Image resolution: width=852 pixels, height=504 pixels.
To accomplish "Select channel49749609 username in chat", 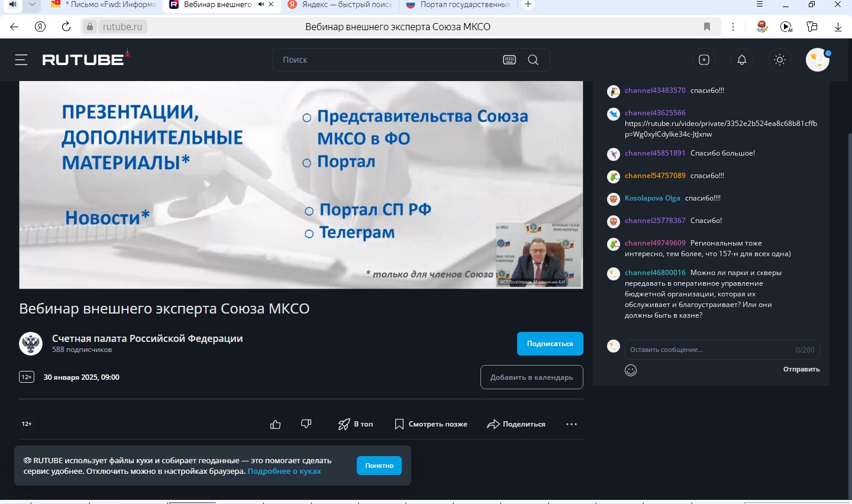I will (x=655, y=243).
